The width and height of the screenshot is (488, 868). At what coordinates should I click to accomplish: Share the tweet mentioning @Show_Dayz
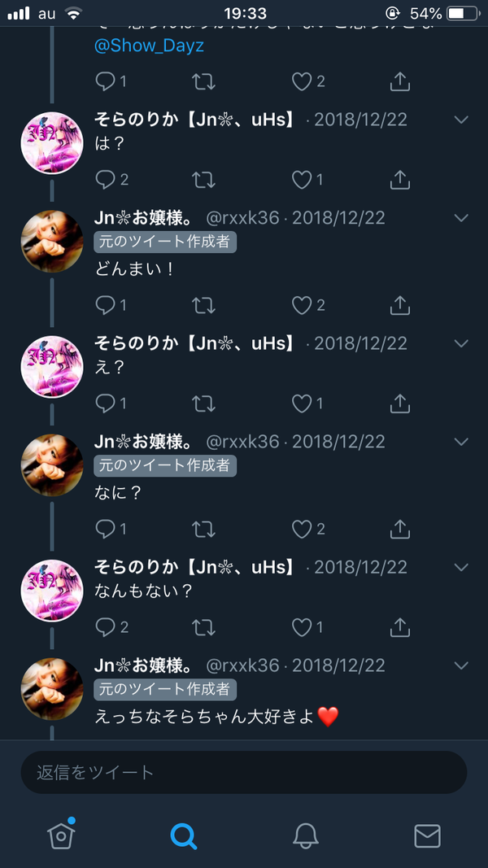[x=400, y=81]
